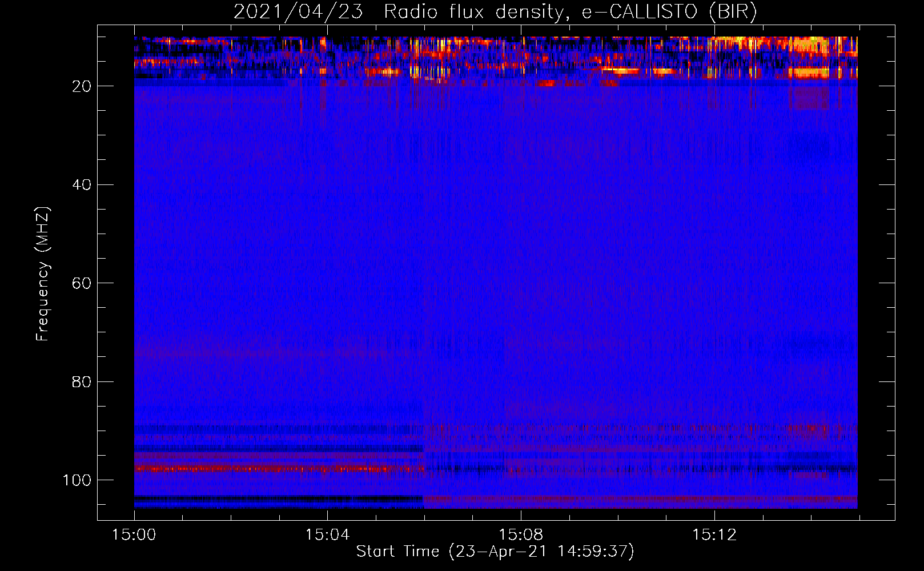924x571 pixels.
Task: Click the '15:12' time tick label
Action: pos(714,535)
